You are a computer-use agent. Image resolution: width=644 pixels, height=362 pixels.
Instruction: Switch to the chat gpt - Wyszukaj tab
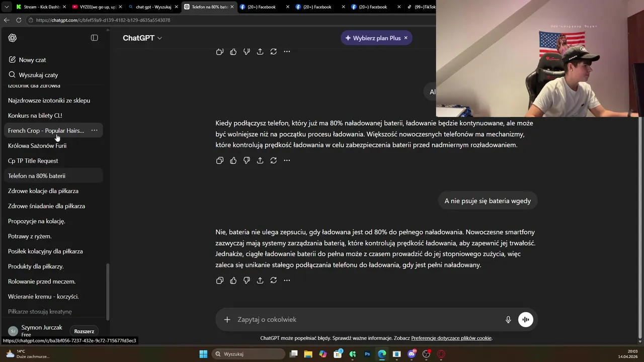tap(153, 7)
